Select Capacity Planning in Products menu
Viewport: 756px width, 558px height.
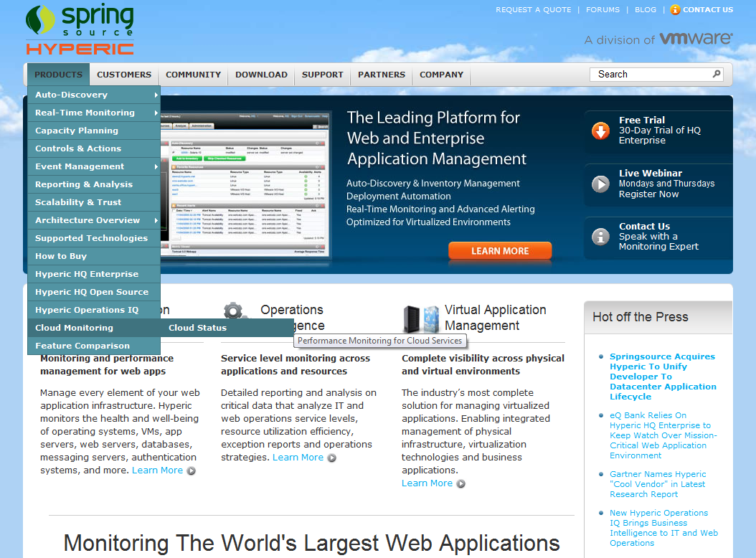pos(94,131)
